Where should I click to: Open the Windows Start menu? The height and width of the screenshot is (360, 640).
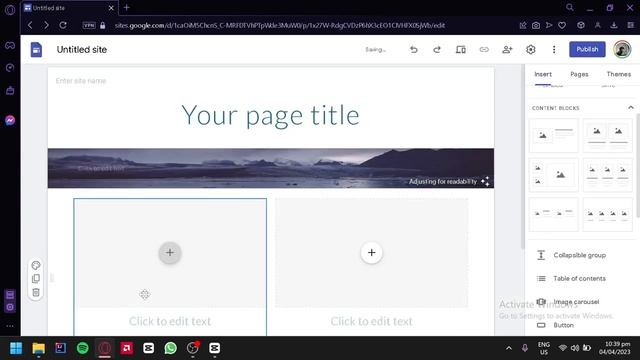click(x=16, y=348)
